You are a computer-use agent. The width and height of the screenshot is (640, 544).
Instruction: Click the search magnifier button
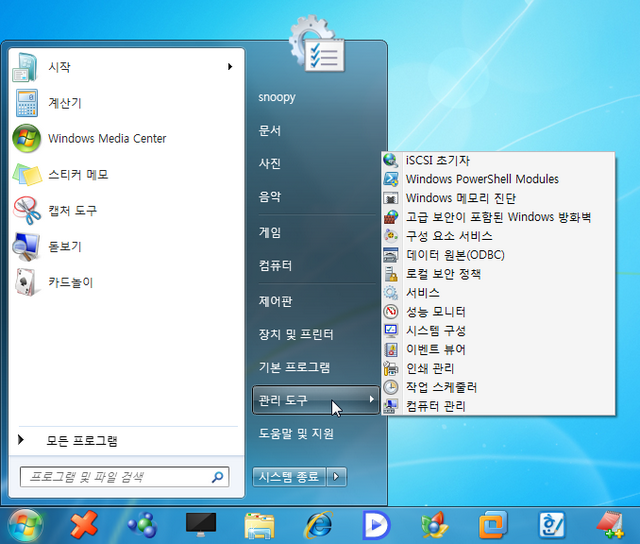coord(218,477)
